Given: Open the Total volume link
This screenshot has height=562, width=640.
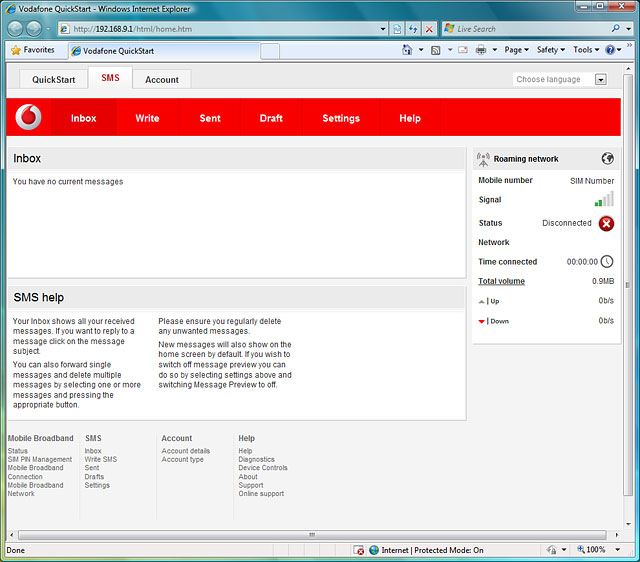Looking at the screenshot, I should click(x=501, y=281).
